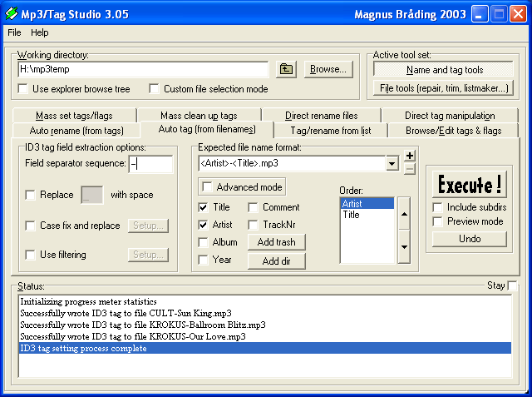Select Artist in the Order list
This screenshot has width=532, height=397.
(367, 204)
